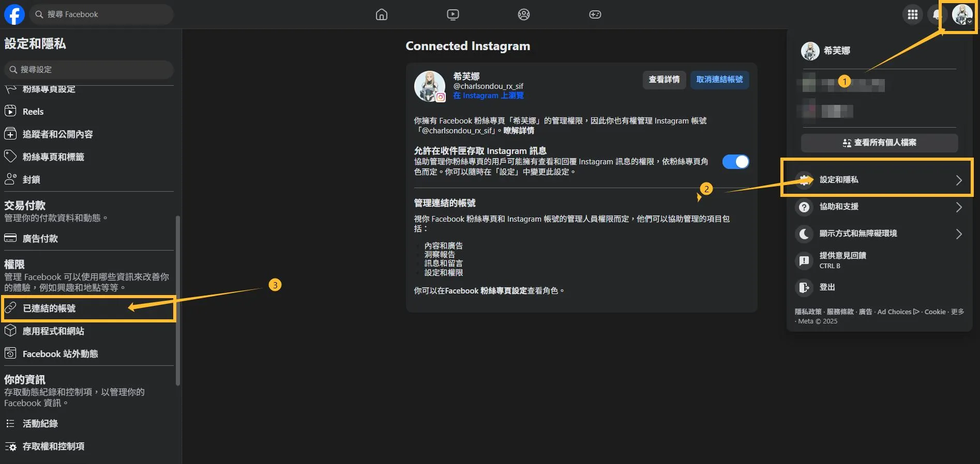Select 應用程式和網站 in settings sidebar
The width and height of the screenshot is (980, 464).
coord(53,331)
